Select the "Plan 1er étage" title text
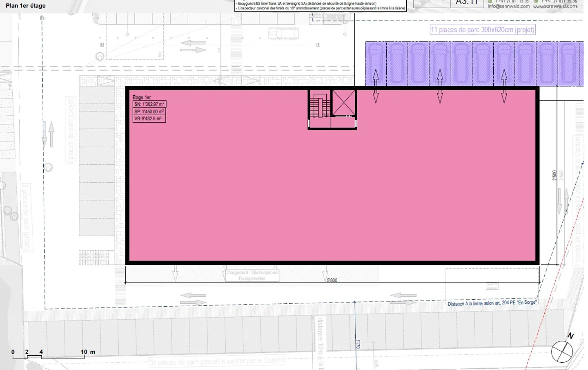 [x=26, y=6]
